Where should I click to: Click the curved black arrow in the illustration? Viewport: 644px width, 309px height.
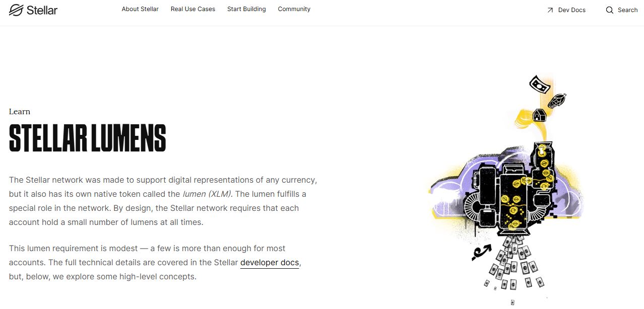[x=481, y=251]
